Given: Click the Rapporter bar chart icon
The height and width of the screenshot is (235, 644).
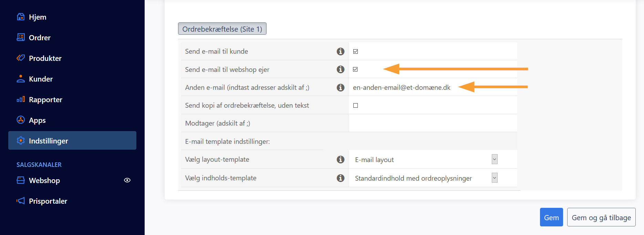Looking at the screenshot, I should [x=21, y=99].
